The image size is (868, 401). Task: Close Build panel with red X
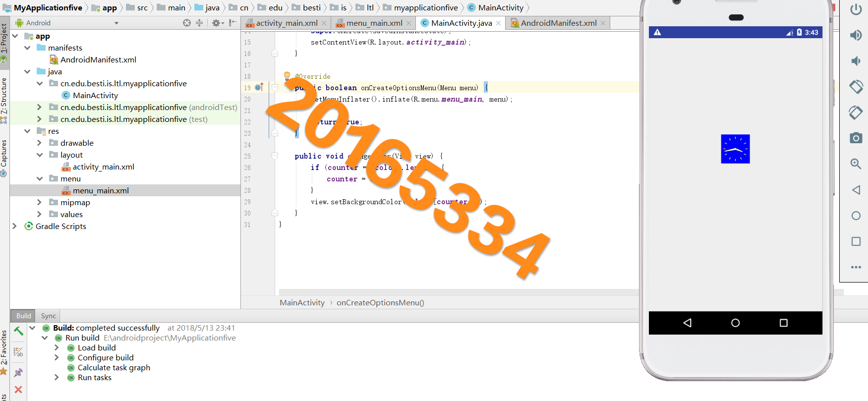coord(18,390)
